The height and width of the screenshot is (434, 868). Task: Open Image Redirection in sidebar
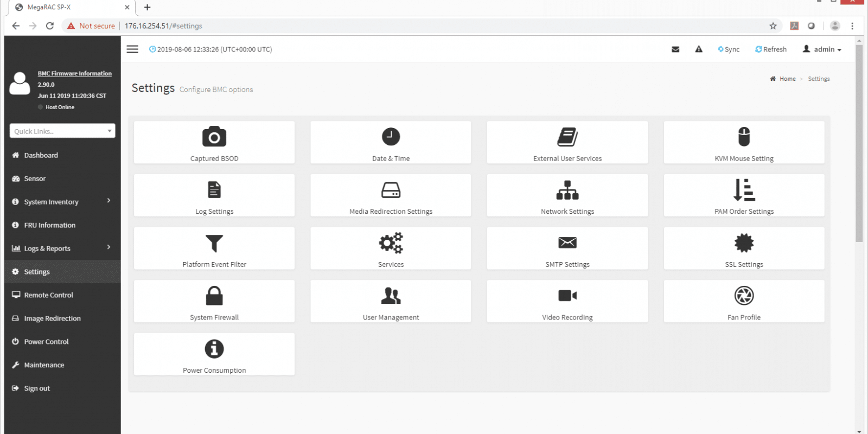[62, 318]
